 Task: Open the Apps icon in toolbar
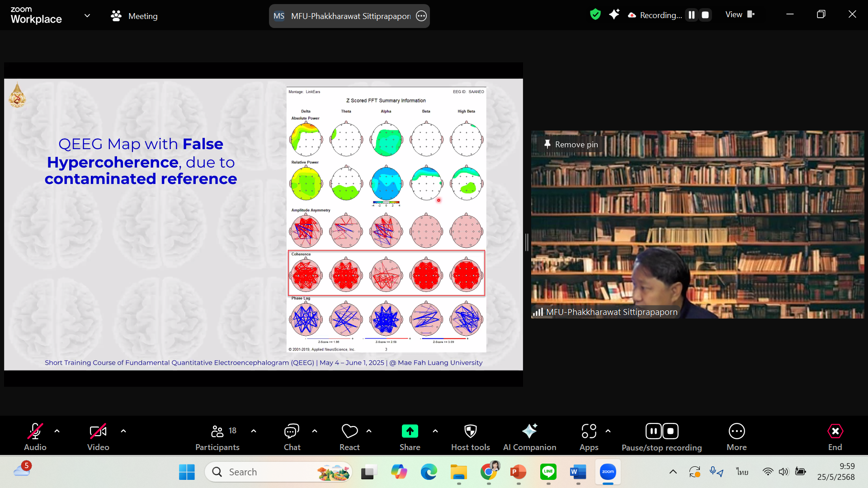click(589, 432)
